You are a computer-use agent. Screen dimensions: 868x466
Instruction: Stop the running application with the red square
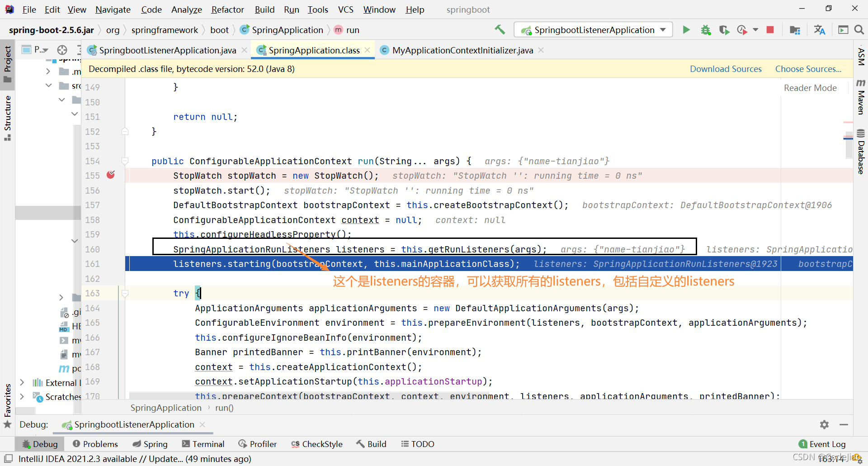coord(770,30)
